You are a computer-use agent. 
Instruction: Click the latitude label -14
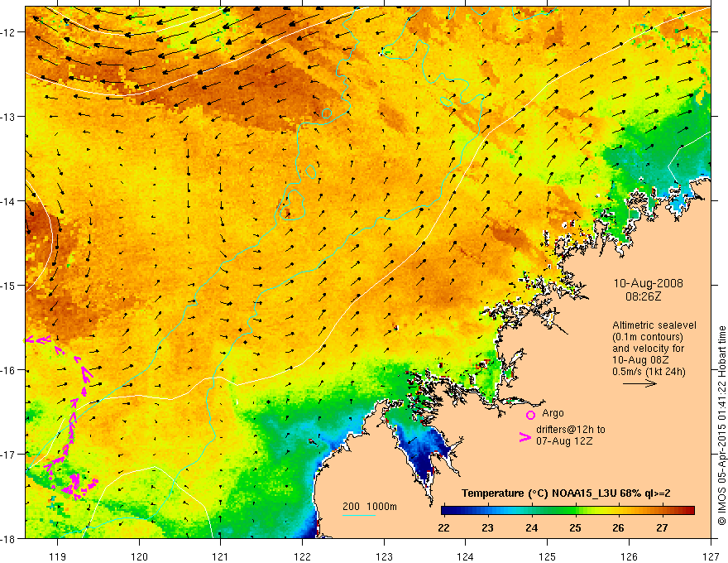[x=9, y=200]
